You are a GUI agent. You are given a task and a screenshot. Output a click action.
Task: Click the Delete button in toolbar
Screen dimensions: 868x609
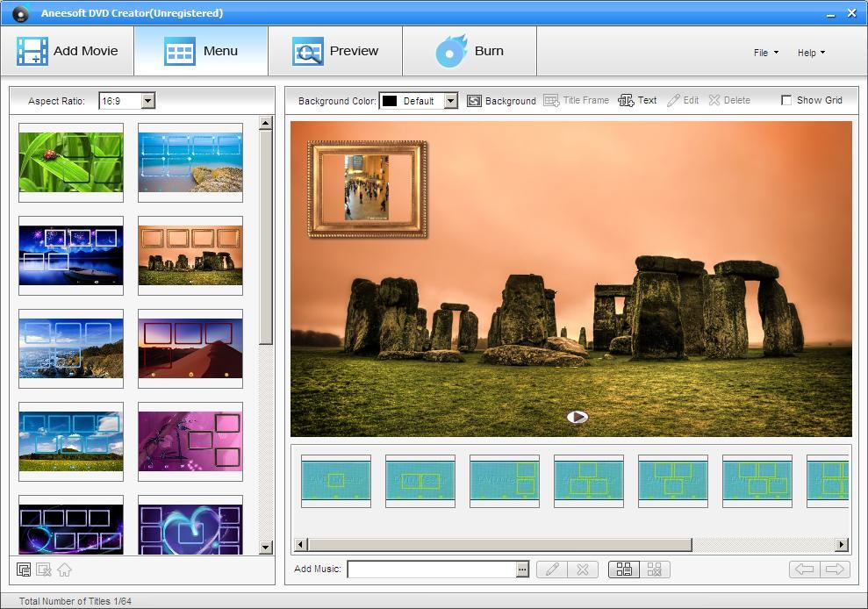coord(729,100)
